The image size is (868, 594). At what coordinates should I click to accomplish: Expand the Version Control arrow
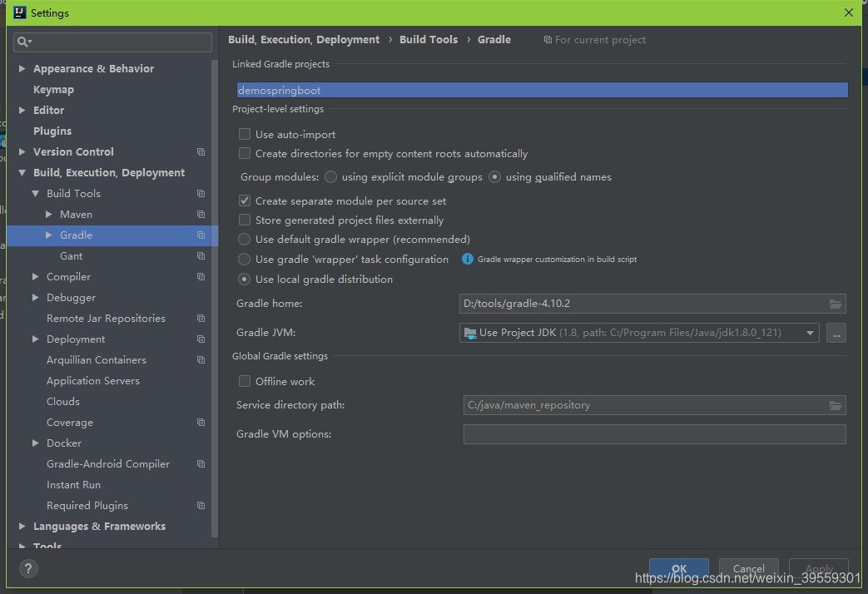pyautogui.click(x=22, y=151)
